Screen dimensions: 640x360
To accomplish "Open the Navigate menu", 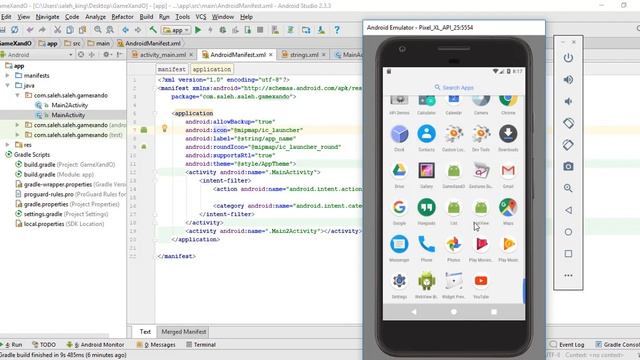I will [47, 17].
